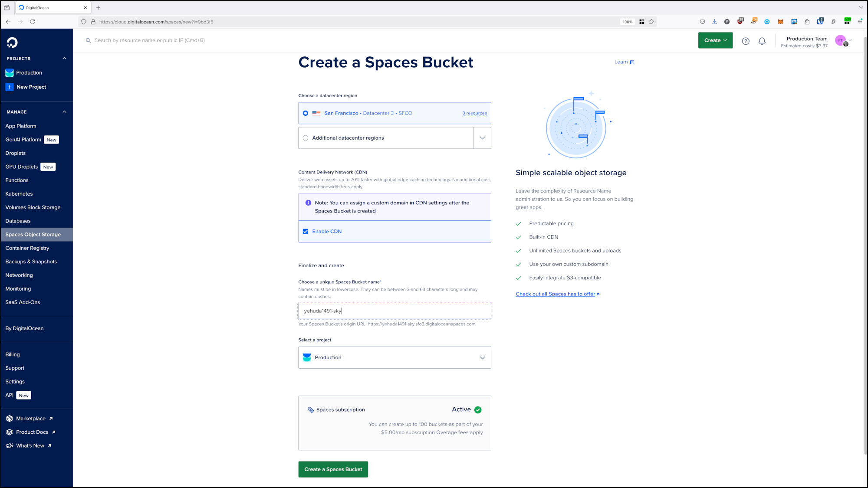Viewport: 868px width, 488px height.
Task: Click the New Project plus icon
Action: click(10, 87)
